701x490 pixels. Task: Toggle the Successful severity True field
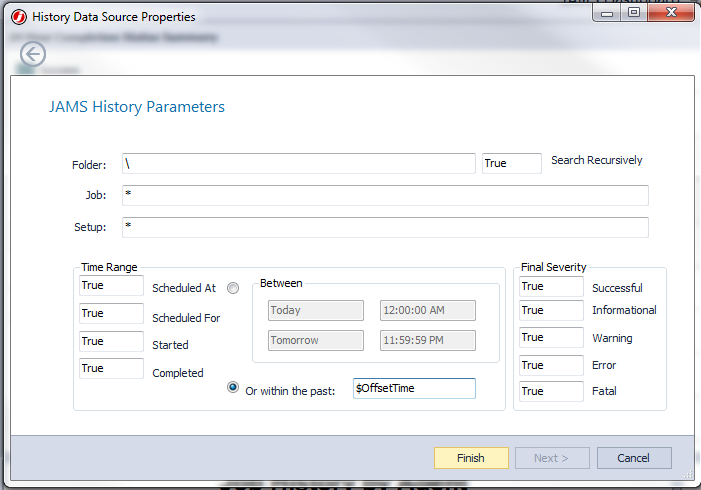[551, 286]
